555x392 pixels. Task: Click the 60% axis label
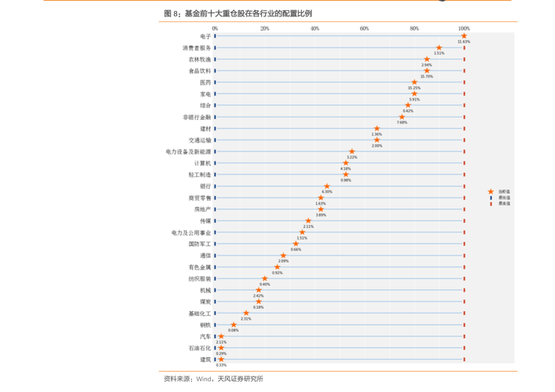click(365, 28)
